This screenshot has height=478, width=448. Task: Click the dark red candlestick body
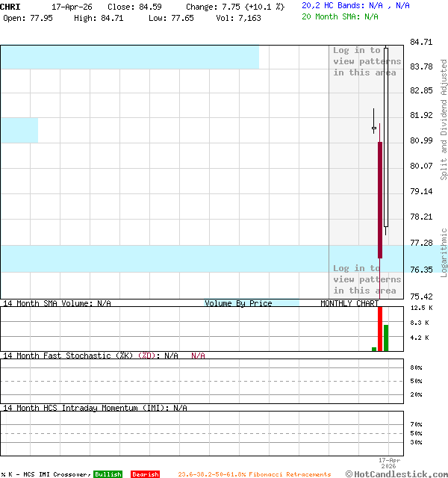(x=380, y=199)
